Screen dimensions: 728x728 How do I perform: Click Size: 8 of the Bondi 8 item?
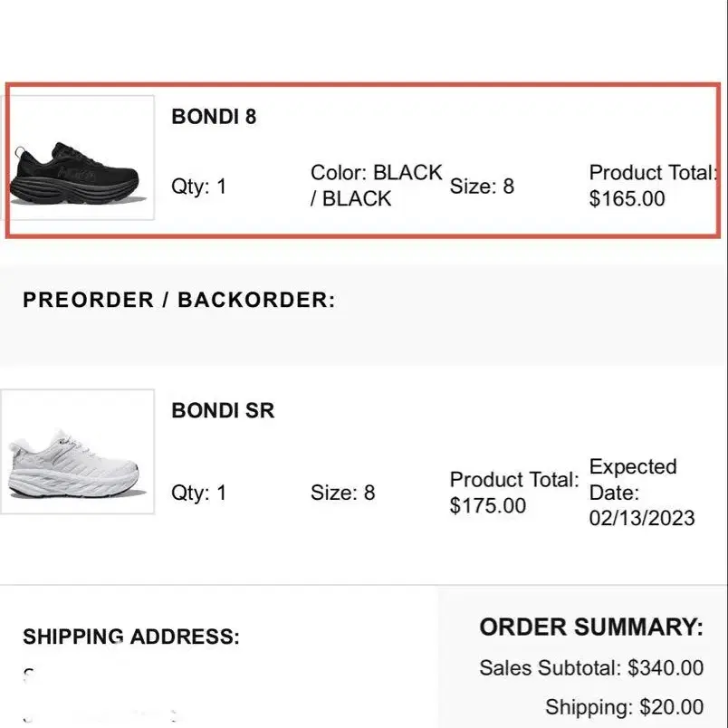[482, 187]
